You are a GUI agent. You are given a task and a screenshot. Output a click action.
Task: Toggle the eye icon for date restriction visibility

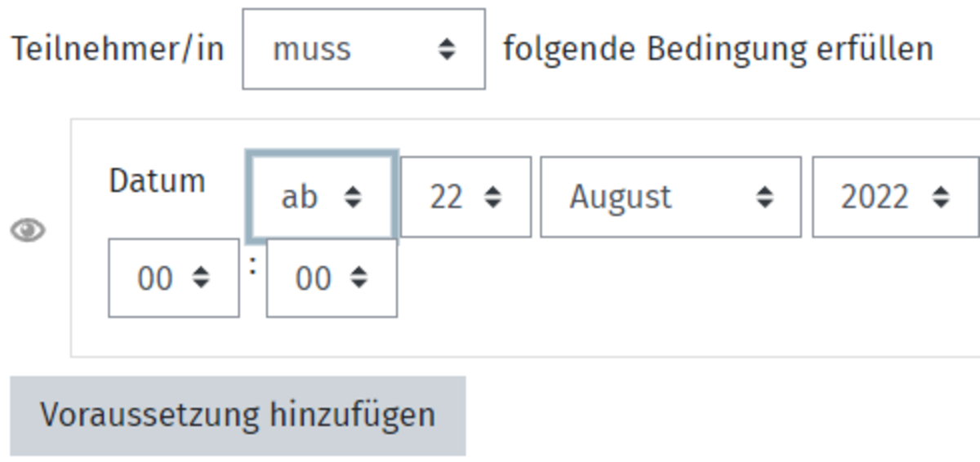coord(28,231)
